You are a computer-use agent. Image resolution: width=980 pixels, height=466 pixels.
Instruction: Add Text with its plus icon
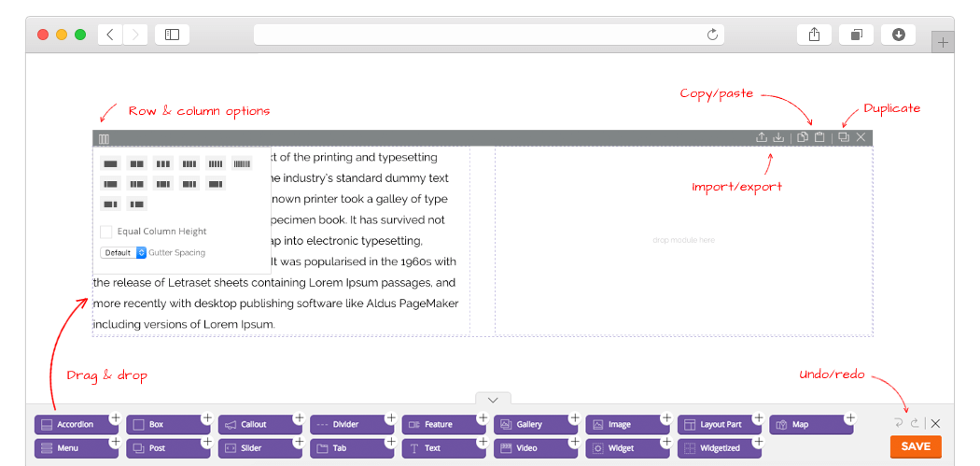483,442
